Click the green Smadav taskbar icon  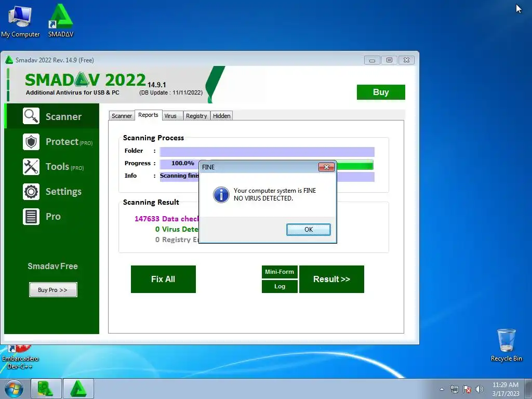pyautogui.click(x=78, y=389)
